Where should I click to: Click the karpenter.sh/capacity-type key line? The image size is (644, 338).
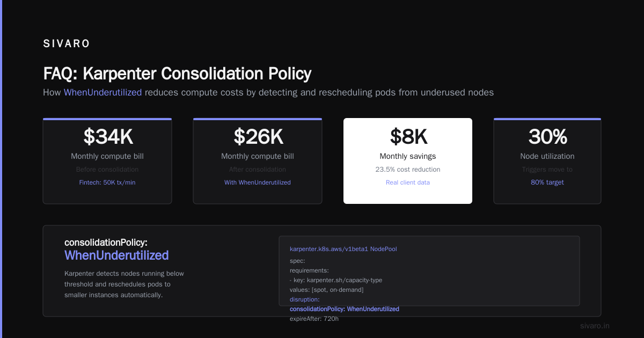tap(336, 280)
